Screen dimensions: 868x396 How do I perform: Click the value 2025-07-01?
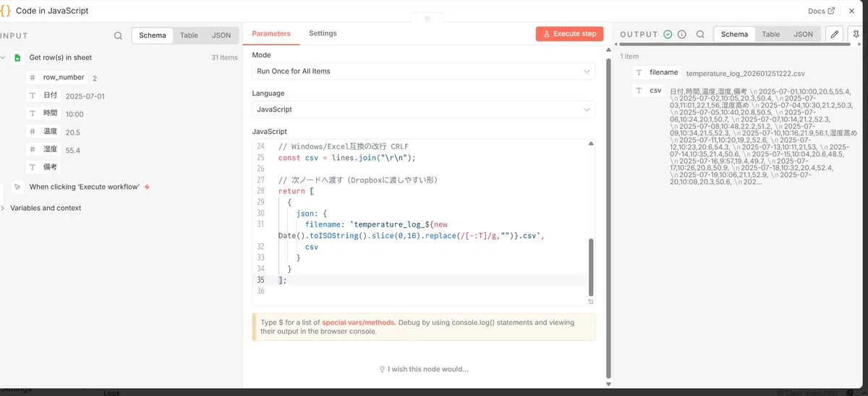[85, 96]
